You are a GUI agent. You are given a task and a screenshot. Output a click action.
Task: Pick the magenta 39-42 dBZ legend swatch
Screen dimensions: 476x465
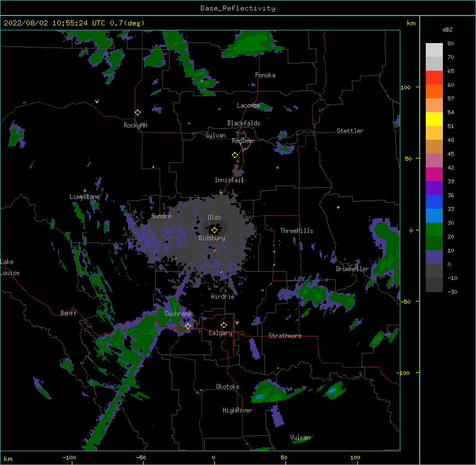point(434,175)
